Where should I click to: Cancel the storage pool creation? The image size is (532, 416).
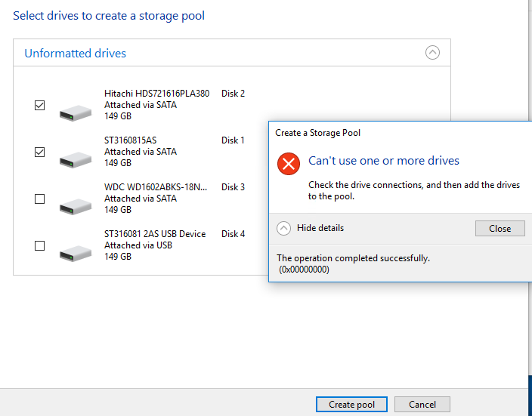click(422, 404)
